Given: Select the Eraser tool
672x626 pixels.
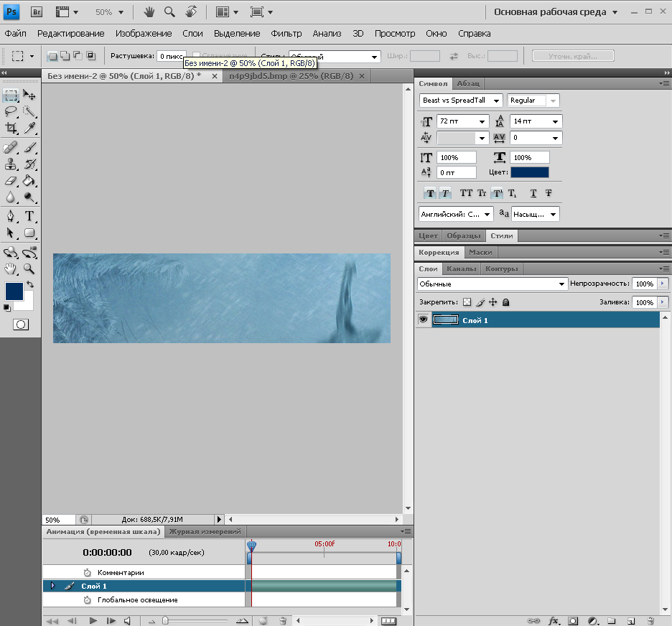Looking at the screenshot, I should coord(11,181).
